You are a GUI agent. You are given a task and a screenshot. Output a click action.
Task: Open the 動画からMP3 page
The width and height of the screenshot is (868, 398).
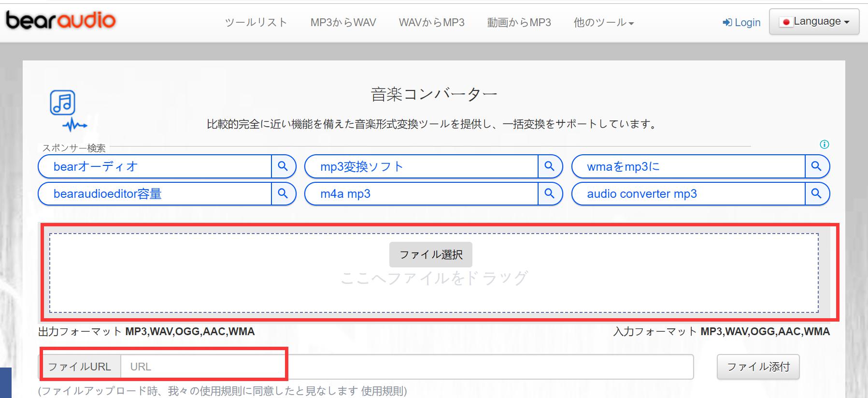coord(519,22)
